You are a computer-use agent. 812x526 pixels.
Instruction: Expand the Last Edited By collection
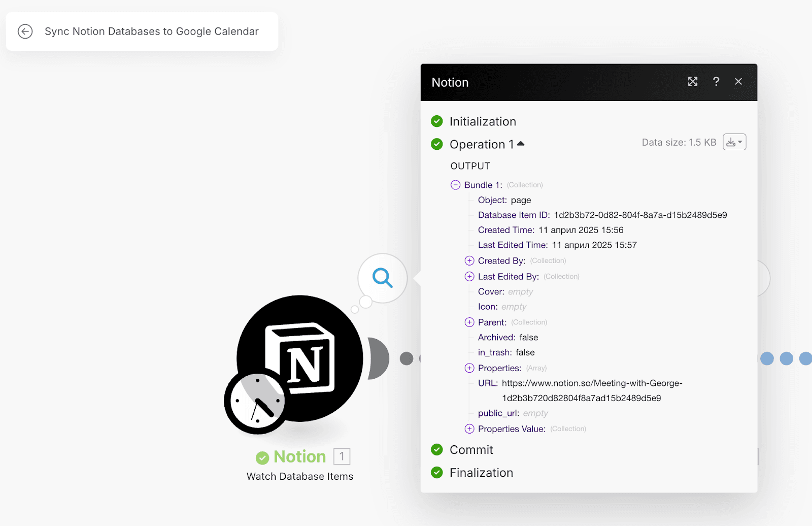click(x=469, y=276)
